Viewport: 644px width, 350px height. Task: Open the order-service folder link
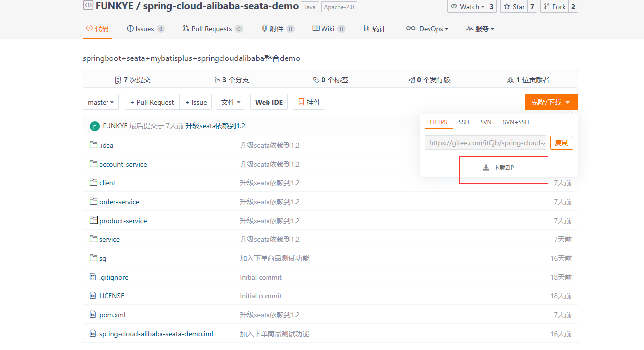click(119, 202)
